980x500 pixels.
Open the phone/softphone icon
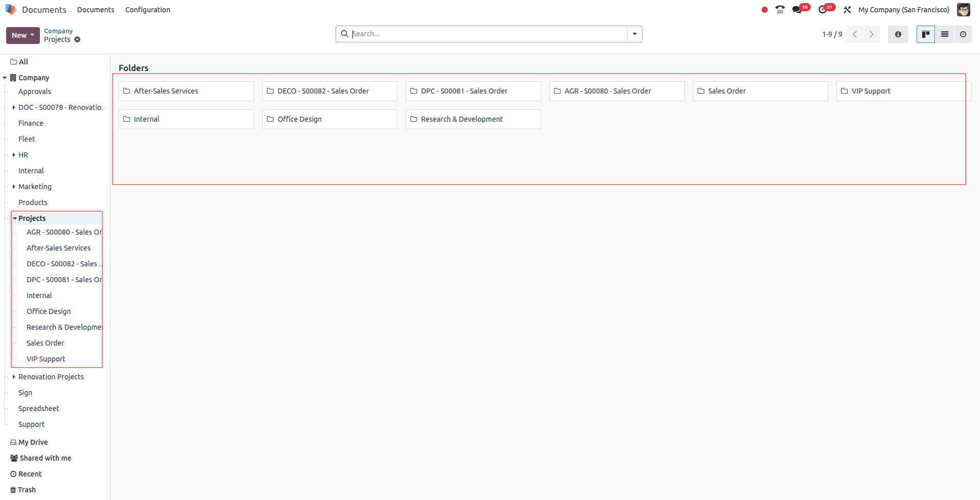click(x=780, y=10)
